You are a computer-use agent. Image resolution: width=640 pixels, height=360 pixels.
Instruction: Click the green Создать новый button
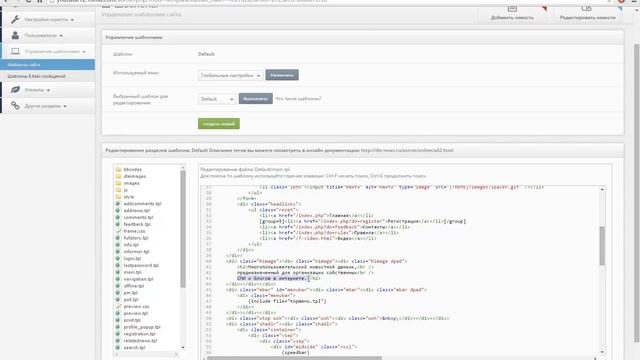tap(219, 124)
